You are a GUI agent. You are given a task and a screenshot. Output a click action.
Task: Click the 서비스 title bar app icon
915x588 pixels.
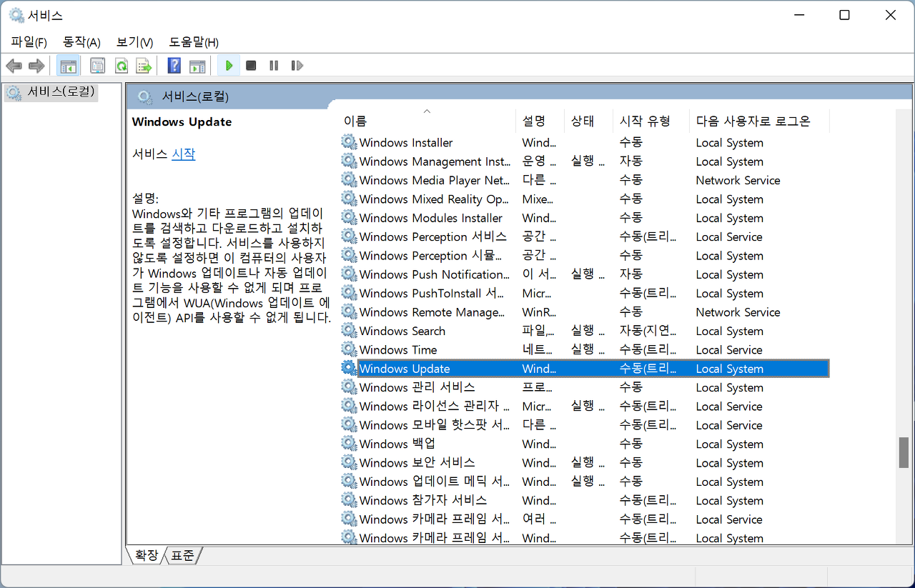coord(16,15)
